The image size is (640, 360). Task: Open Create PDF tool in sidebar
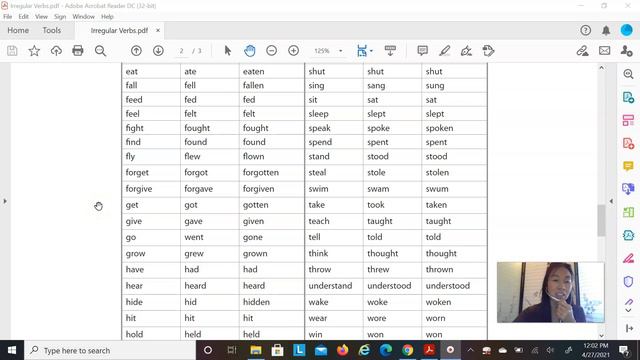628,143
